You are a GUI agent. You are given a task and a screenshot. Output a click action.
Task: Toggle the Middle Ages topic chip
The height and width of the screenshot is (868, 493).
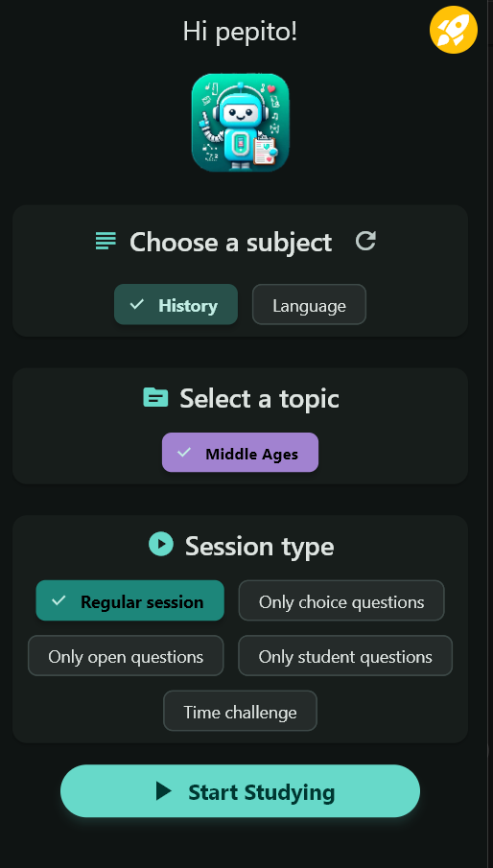point(240,453)
